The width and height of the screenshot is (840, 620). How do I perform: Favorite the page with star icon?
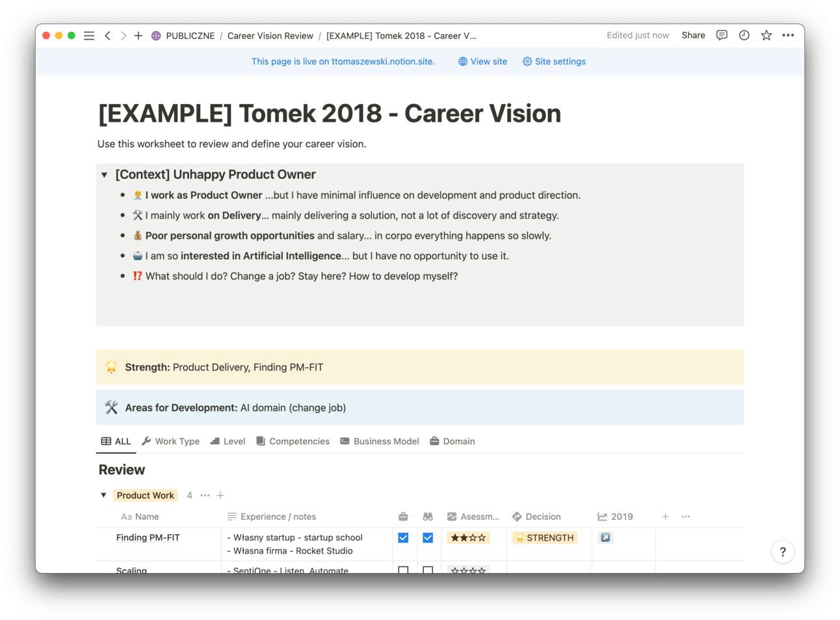pyautogui.click(x=767, y=35)
